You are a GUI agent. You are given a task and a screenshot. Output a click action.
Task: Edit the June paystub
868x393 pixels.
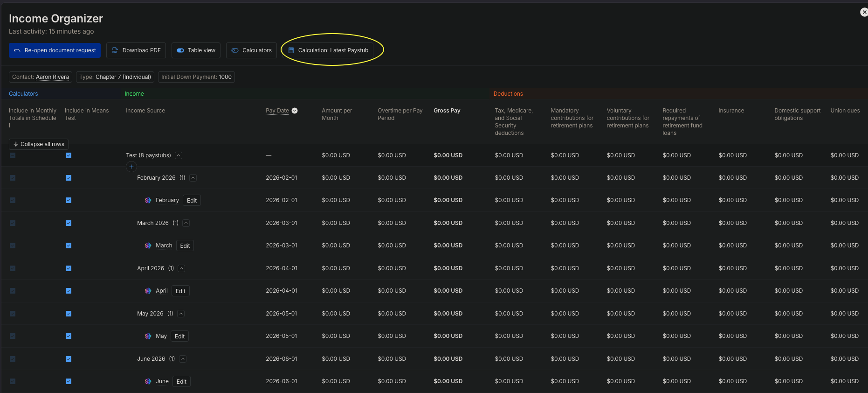pos(181,381)
